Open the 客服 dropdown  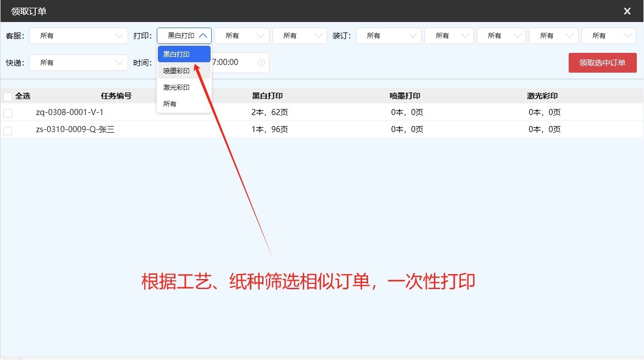pyautogui.click(x=79, y=36)
